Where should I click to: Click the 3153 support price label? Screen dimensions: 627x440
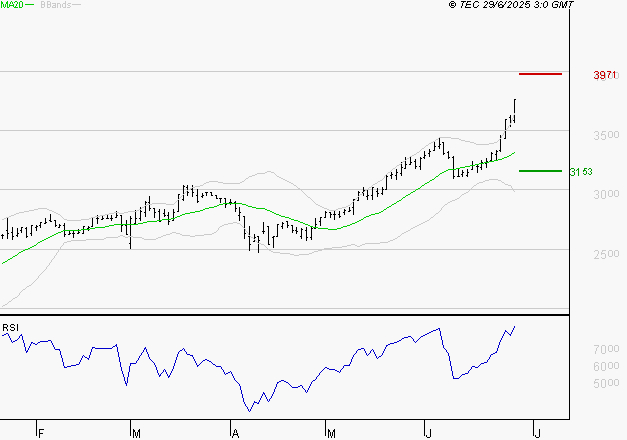pos(581,172)
